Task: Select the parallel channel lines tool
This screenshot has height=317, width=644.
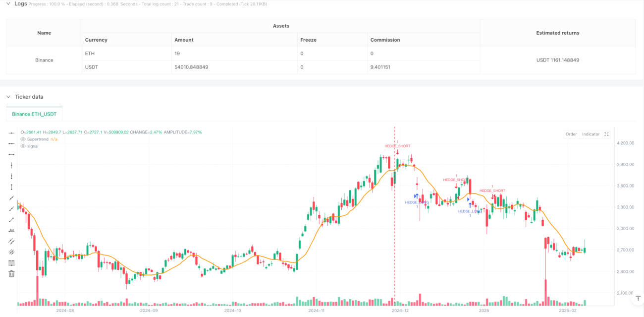Action: point(12,241)
